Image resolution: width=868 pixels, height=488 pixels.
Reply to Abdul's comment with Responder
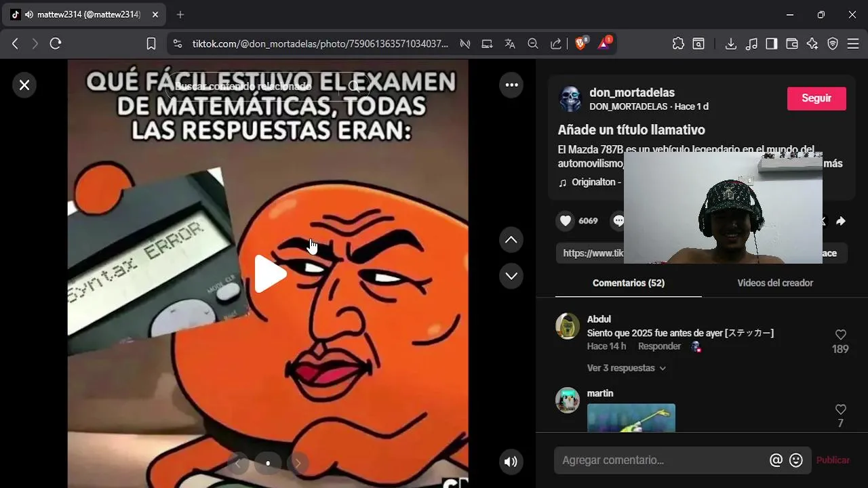click(659, 346)
